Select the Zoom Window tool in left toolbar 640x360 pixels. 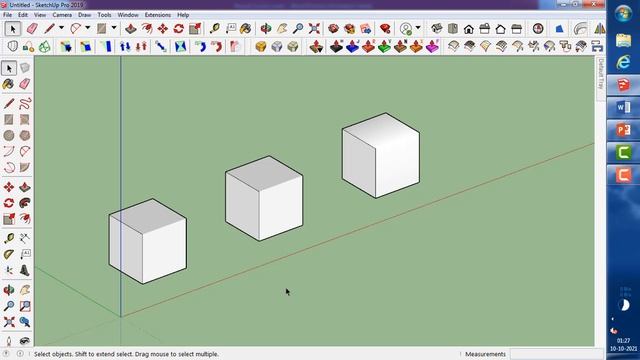[x=25, y=306]
